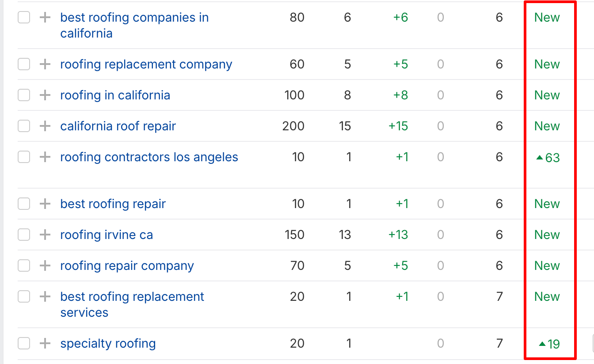Click the green "+15" change value
The height and width of the screenshot is (364, 594).
(397, 126)
